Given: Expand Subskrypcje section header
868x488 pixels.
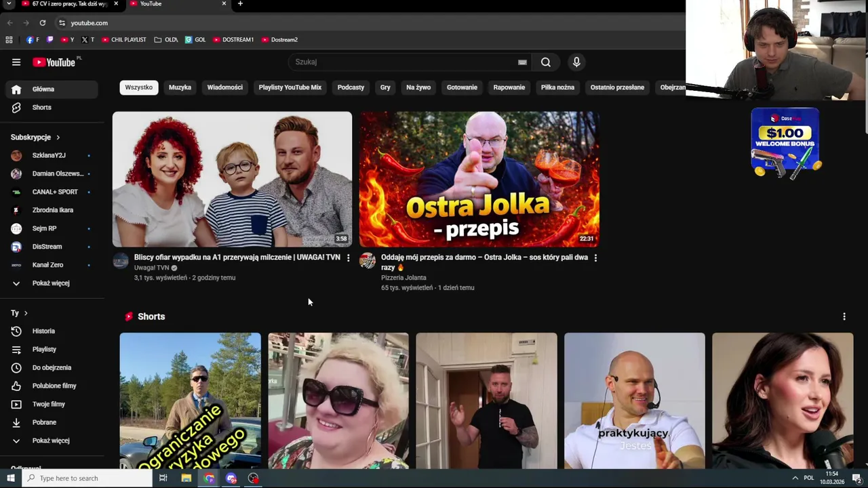Looking at the screenshot, I should click(35, 138).
